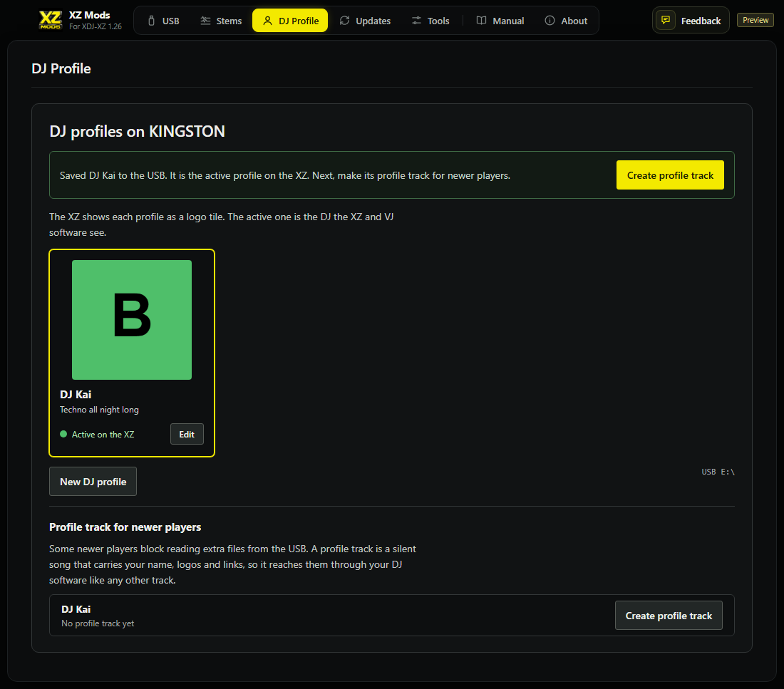Click the 'DJ profiles on KINGSTON' heading

137,131
